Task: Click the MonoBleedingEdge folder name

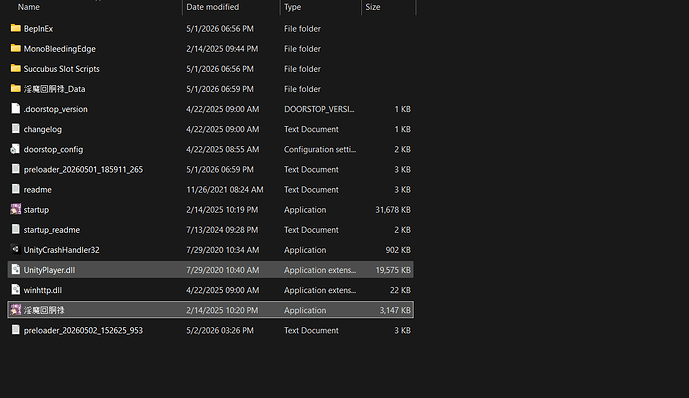Action: pos(59,49)
